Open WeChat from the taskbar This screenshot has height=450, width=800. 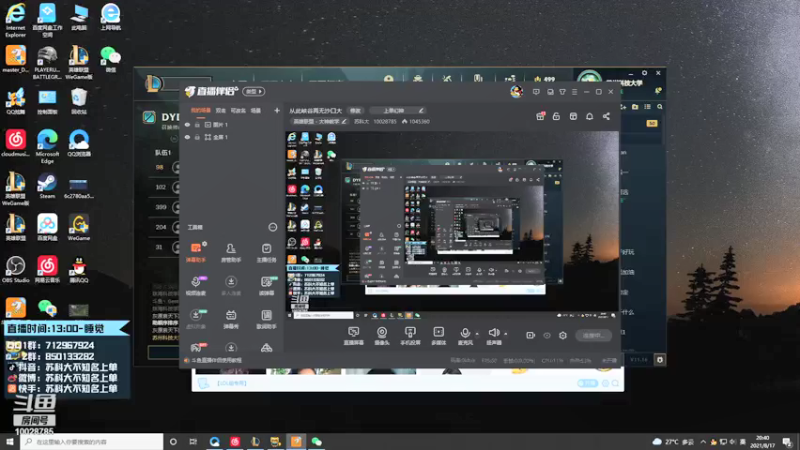[316, 442]
